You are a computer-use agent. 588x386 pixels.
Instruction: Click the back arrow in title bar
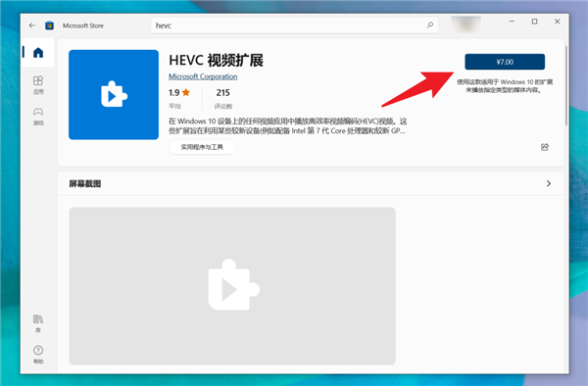point(32,25)
